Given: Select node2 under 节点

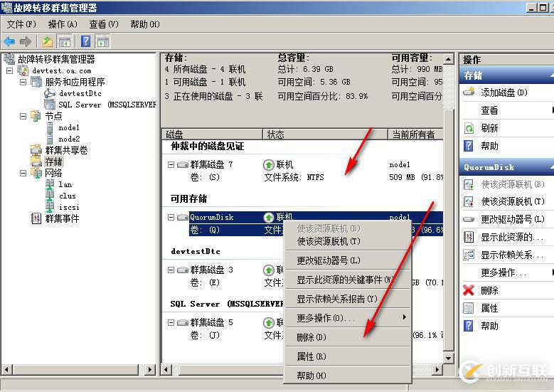Looking at the screenshot, I should pyautogui.click(x=69, y=139).
